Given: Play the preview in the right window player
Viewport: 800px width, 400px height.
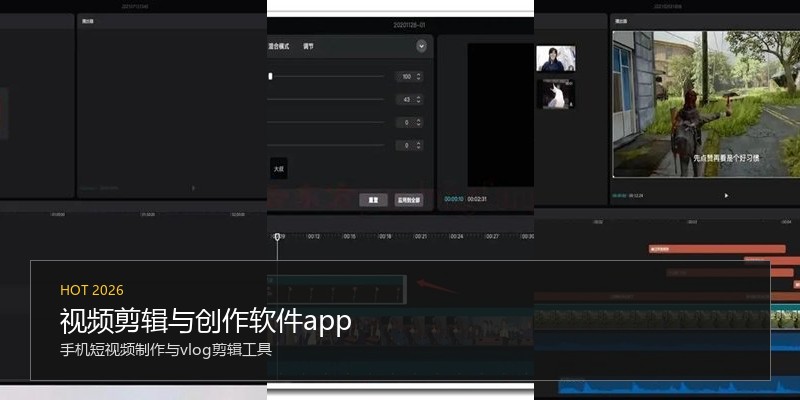Looking at the screenshot, I should click(x=727, y=195).
